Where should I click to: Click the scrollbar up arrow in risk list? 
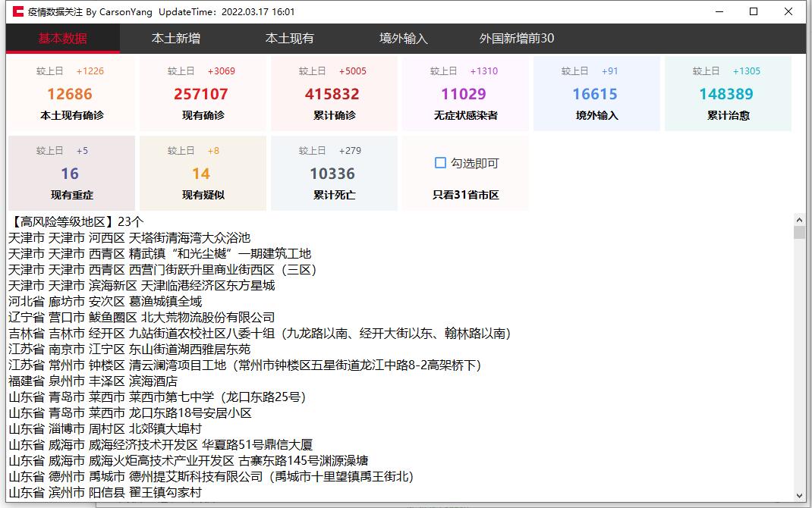(799, 219)
